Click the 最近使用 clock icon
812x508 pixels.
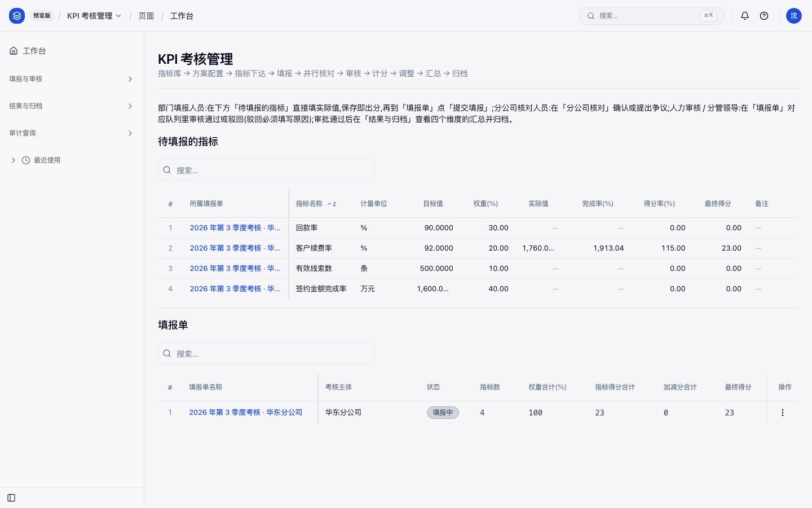26,160
